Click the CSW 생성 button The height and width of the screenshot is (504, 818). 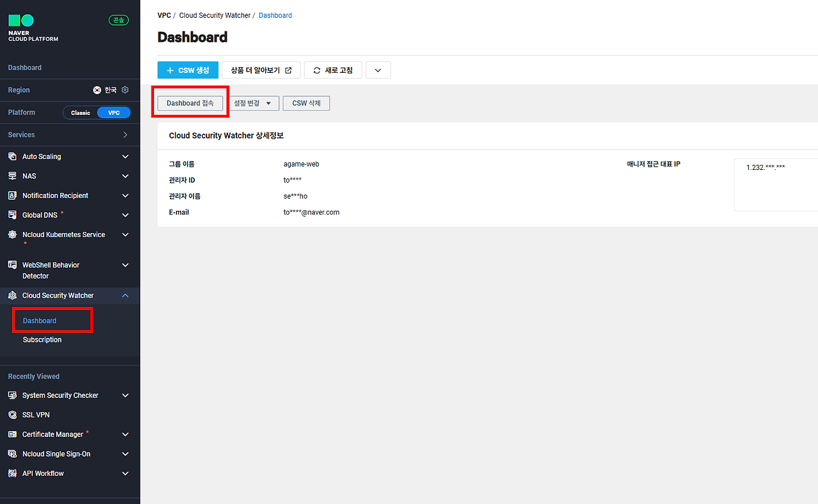(x=188, y=70)
